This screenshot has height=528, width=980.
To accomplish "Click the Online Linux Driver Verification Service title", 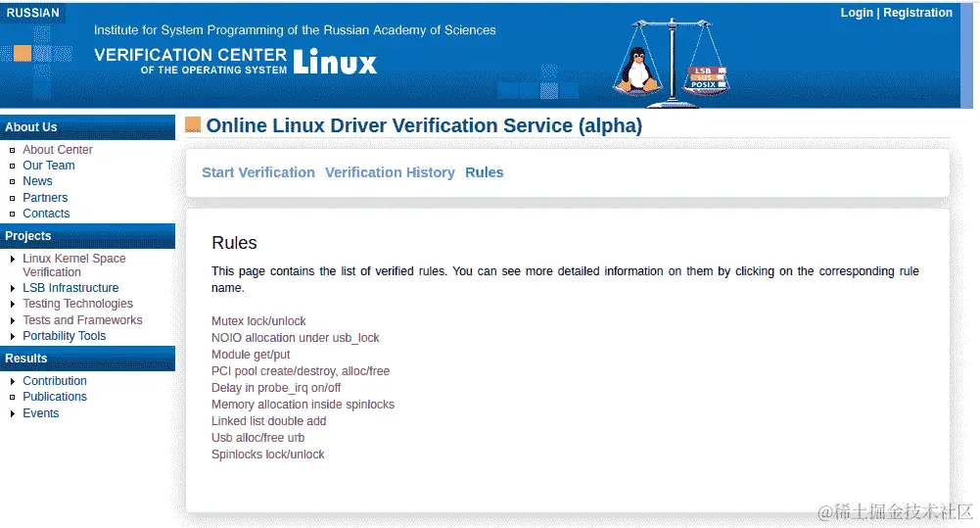I will click(x=424, y=125).
